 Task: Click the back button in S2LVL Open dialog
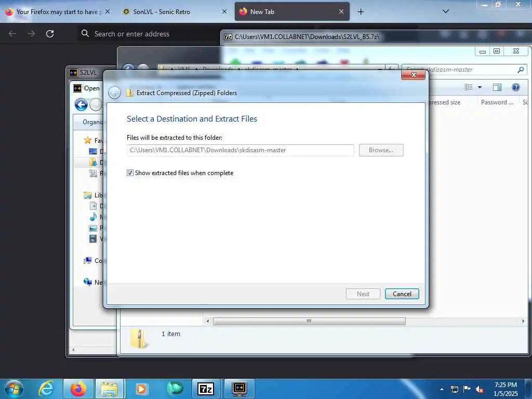(81, 104)
